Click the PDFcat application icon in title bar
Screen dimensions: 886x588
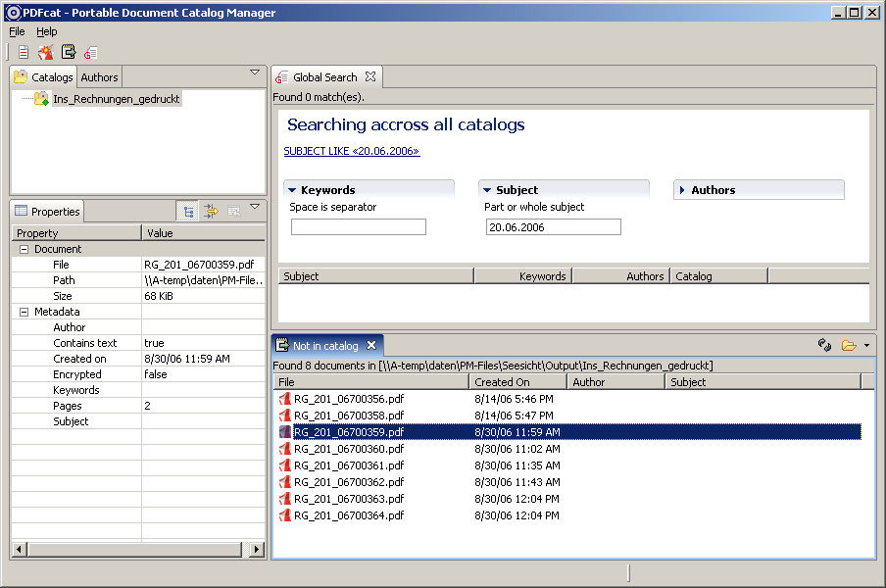click(x=13, y=13)
